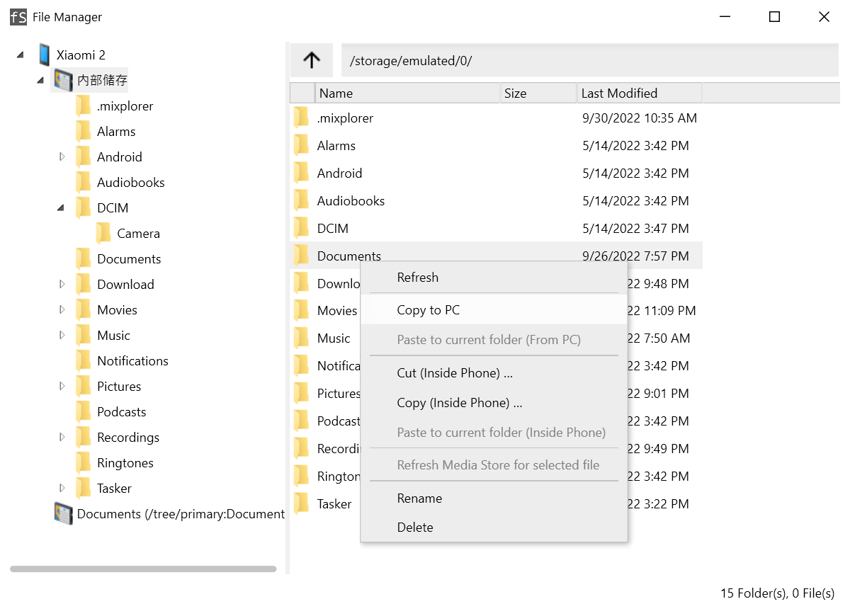Sort by the Last Modified column header

pyautogui.click(x=640, y=93)
